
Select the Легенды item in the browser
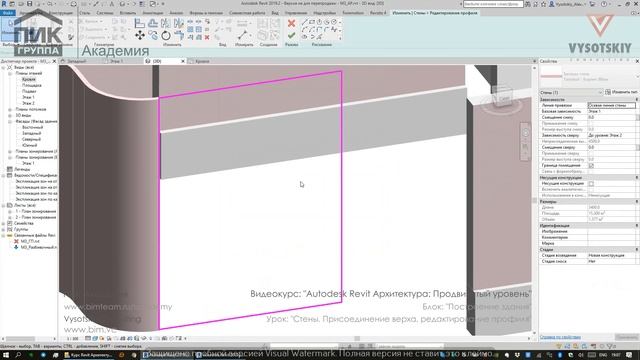point(22,169)
